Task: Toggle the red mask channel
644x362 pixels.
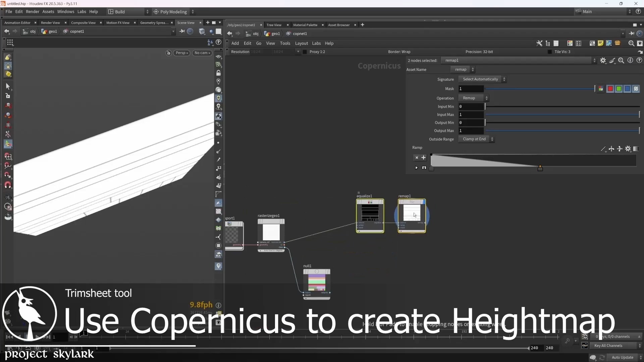Action: pos(610,89)
